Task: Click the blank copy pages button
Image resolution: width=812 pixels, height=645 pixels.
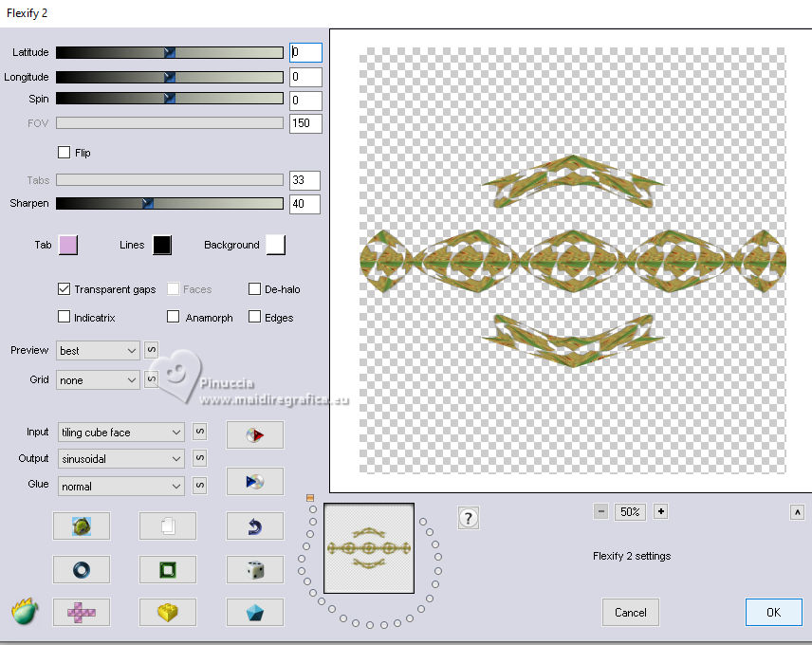Action: 168,525
